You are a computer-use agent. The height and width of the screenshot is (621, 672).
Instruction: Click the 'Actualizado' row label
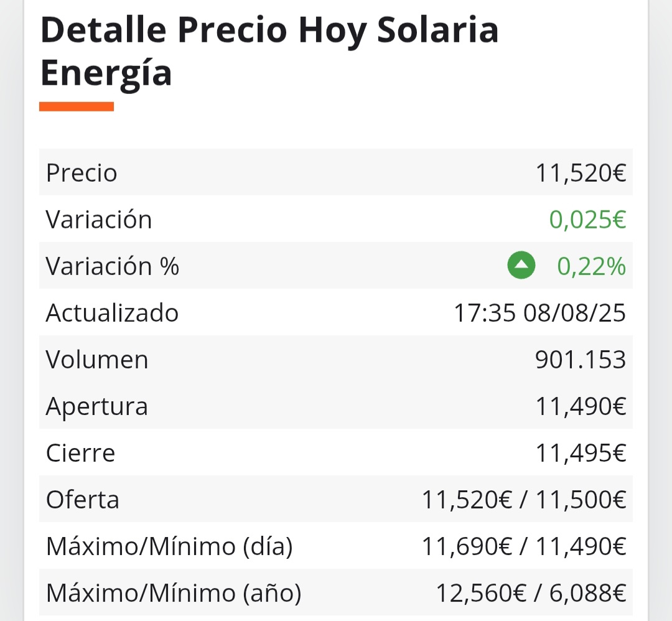click(x=112, y=313)
